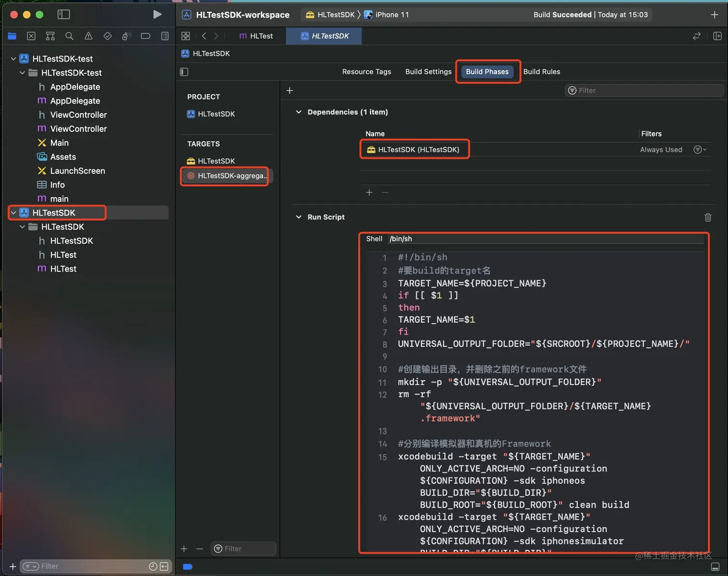Add a new file in navigator
The width and height of the screenshot is (728, 576).
13,566
